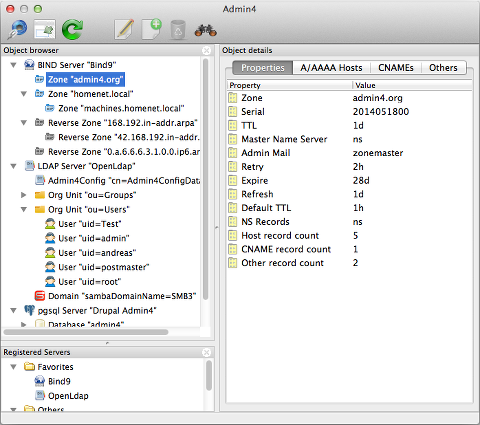Click the user icon for uid=andreas
This screenshot has width=480, height=425.
[50, 253]
